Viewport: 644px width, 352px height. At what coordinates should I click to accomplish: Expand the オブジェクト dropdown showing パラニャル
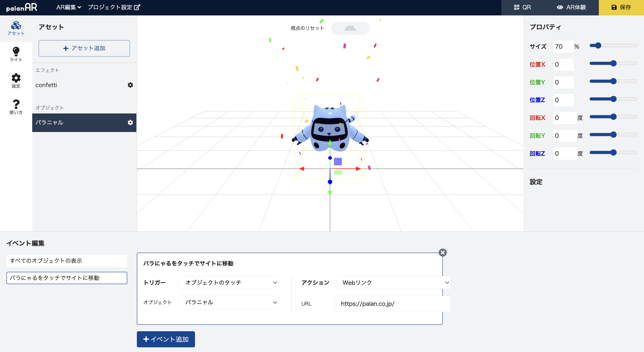[x=228, y=302]
